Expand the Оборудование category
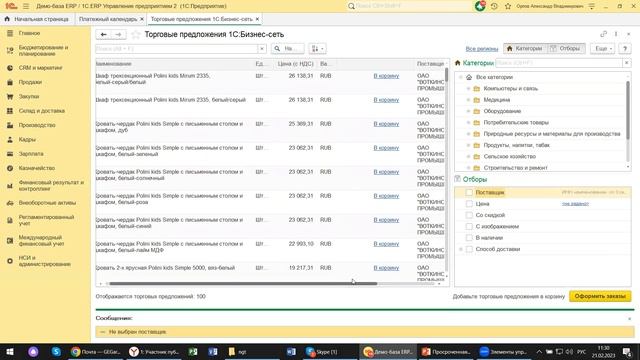640x360 pixels. (468, 111)
